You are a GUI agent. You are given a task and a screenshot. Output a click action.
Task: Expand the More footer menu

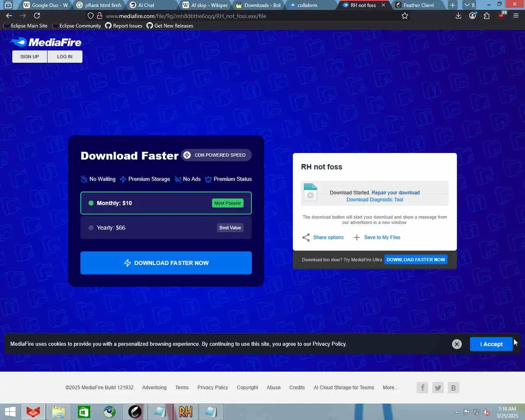click(x=390, y=388)
